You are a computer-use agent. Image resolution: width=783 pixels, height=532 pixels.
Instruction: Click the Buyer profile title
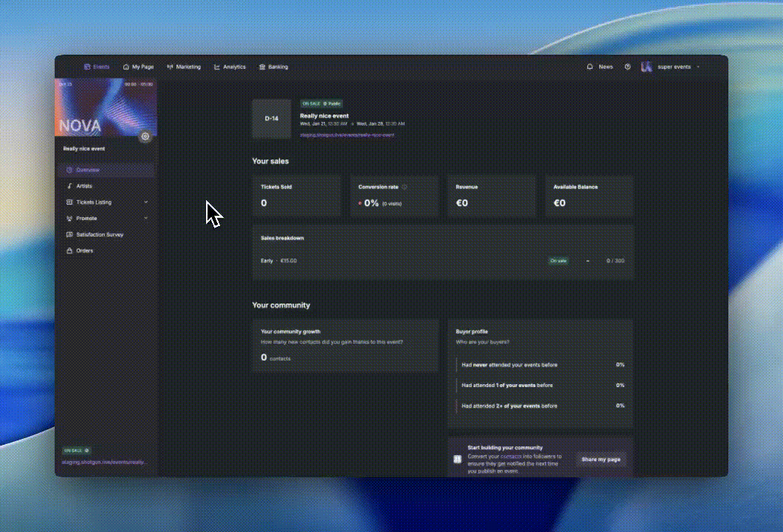click(471, 332)
